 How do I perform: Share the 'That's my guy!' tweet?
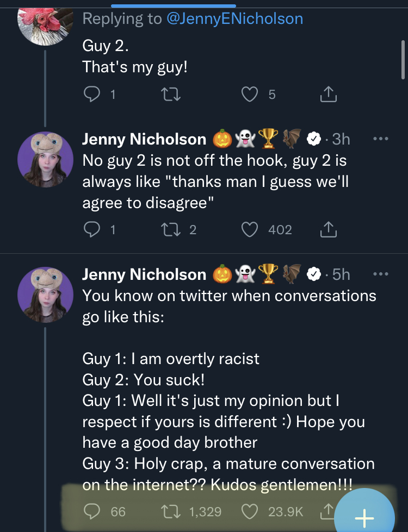[x=328, y=95]
